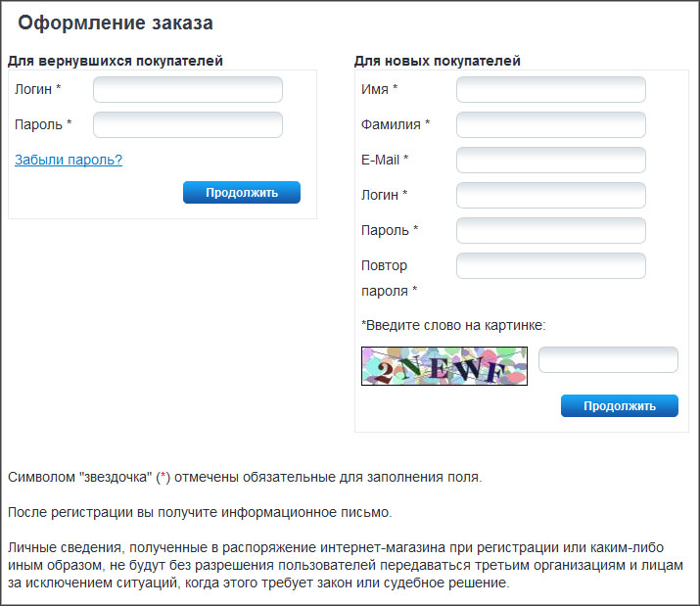Click the captcha image 2NEWF

pos(444,366)
